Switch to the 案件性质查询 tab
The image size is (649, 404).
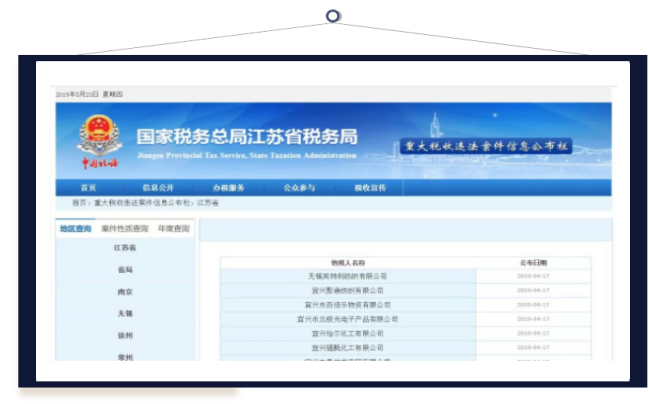pos(124,229)
